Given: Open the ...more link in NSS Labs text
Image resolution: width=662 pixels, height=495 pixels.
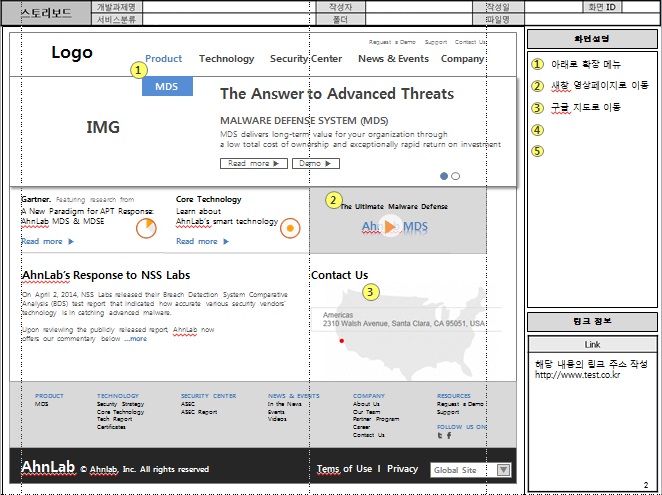Looking at the screenshot, I should click(x=136, y=339).
